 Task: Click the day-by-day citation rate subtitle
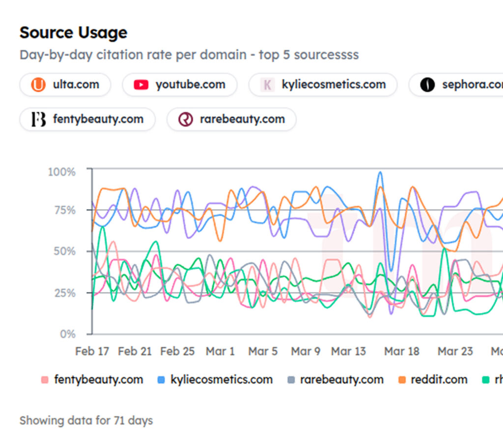(189, 55)
